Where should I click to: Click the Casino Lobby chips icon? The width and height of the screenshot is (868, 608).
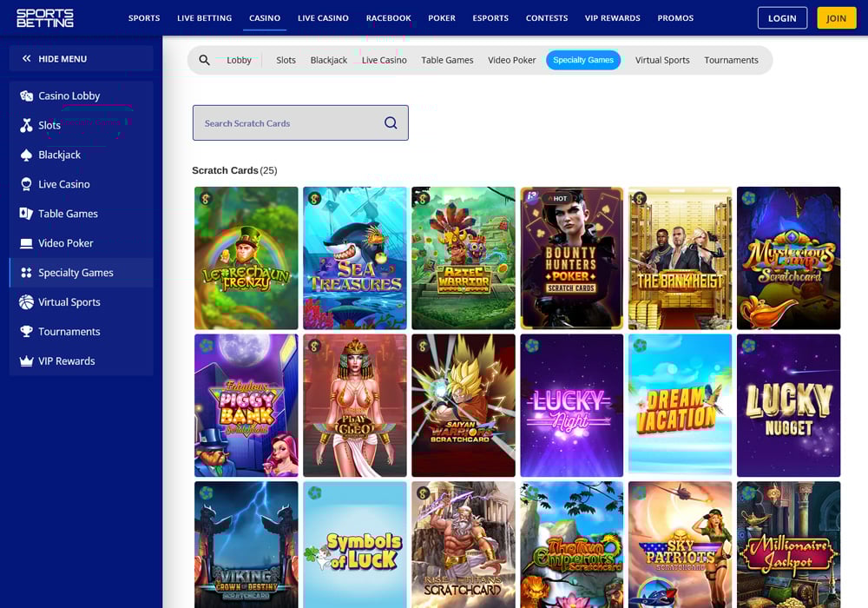click(x=26, y=96)
